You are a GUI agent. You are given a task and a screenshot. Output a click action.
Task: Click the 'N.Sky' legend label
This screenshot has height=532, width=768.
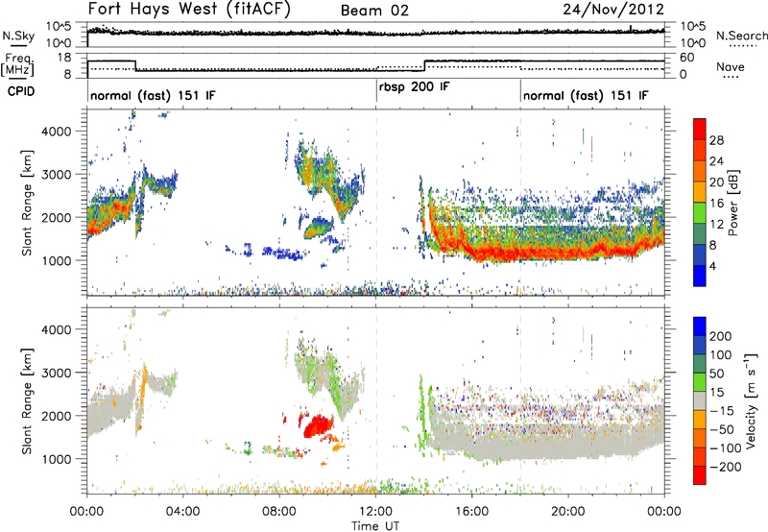pyautogui.click(x=18, y=36)
